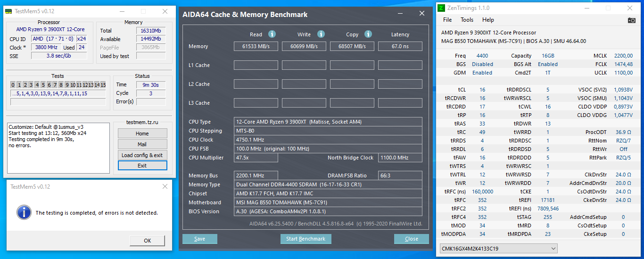Click the Memory Read value 61533 MB/s
Screen dimensions: 644x259
pyautogui.click(x=256, y=46)
